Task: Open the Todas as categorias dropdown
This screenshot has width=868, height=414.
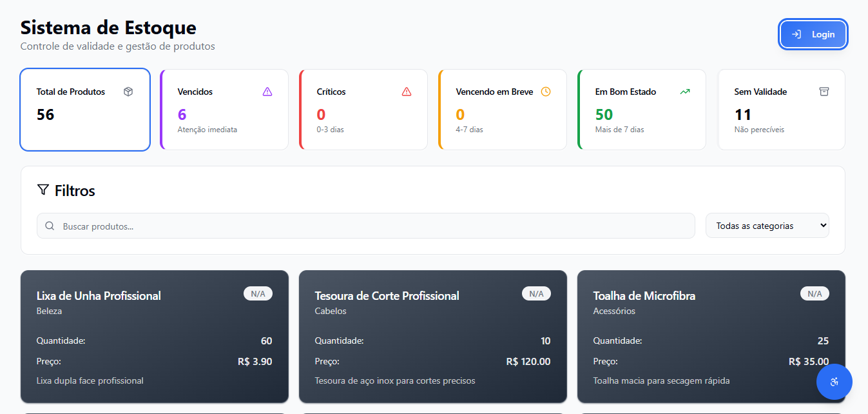Action: coord(767,226)
